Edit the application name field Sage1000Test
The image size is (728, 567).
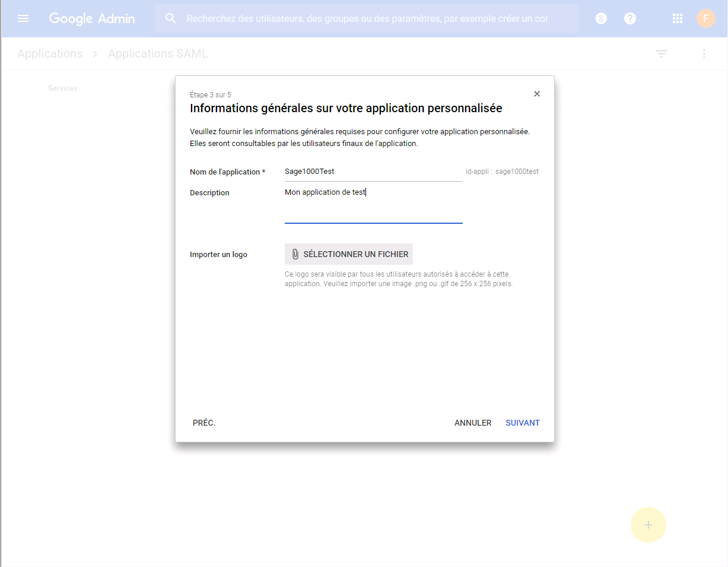(374, 172)
